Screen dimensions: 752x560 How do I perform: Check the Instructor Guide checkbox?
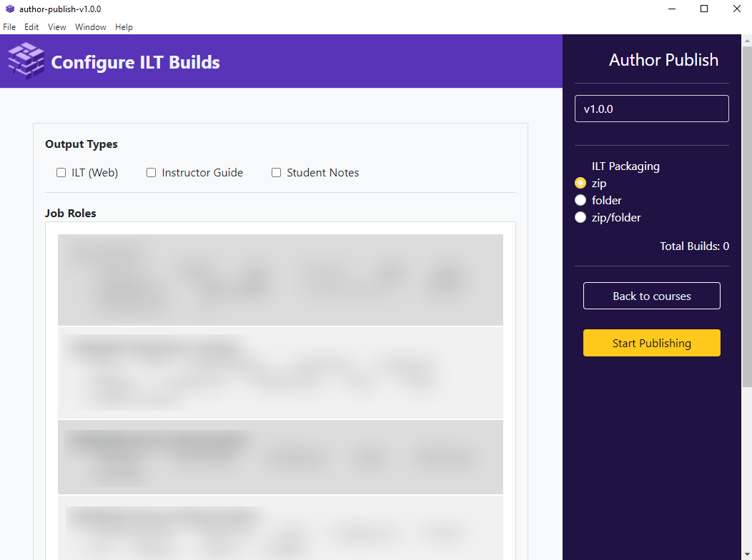tap(151, 172)
